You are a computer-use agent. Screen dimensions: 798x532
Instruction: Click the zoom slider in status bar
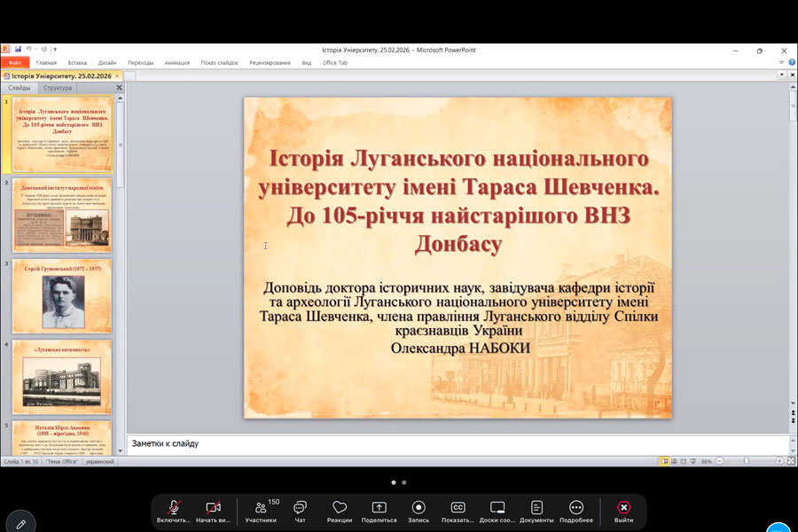coord(746,461)
